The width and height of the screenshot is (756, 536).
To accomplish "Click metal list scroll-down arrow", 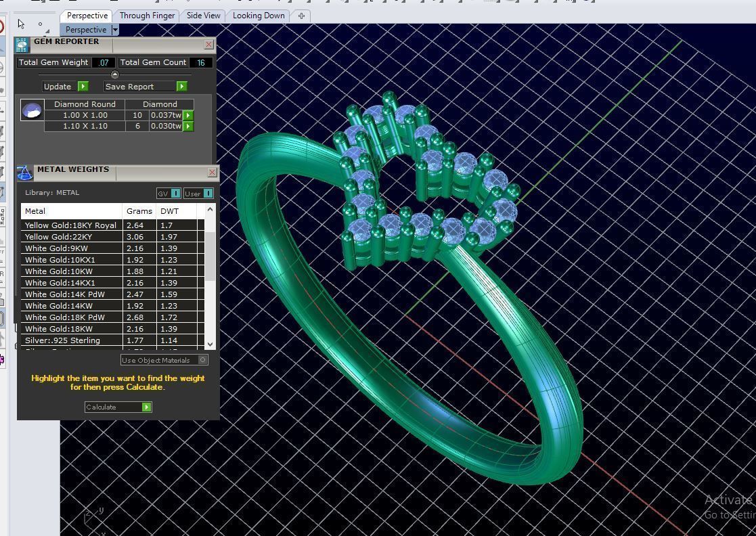I will pos(210,344).
